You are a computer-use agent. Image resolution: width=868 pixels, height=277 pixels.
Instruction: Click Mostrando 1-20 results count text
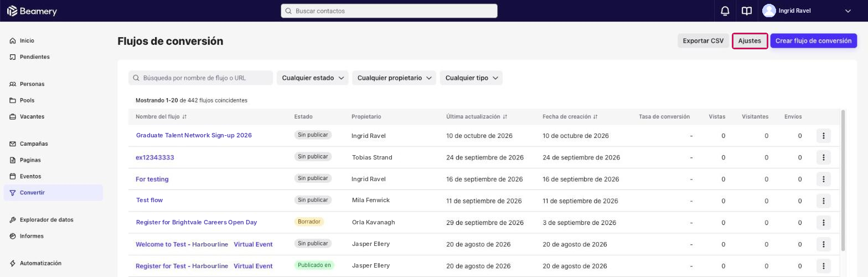(x=192, y=100)
